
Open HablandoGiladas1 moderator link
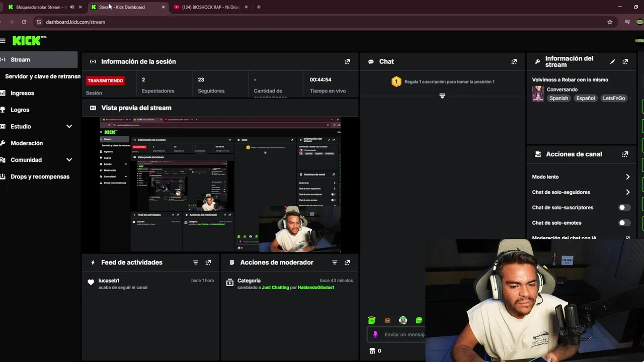click(316, 288)
